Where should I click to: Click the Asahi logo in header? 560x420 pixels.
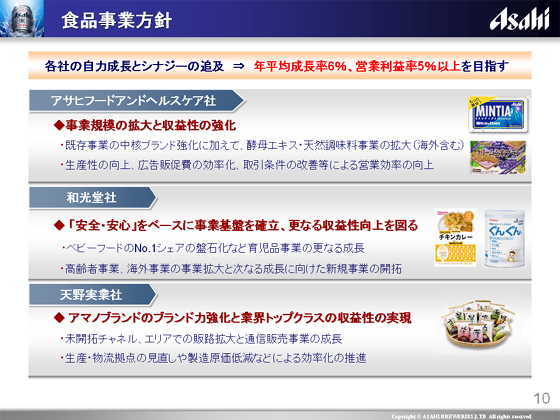coord(519,19)
